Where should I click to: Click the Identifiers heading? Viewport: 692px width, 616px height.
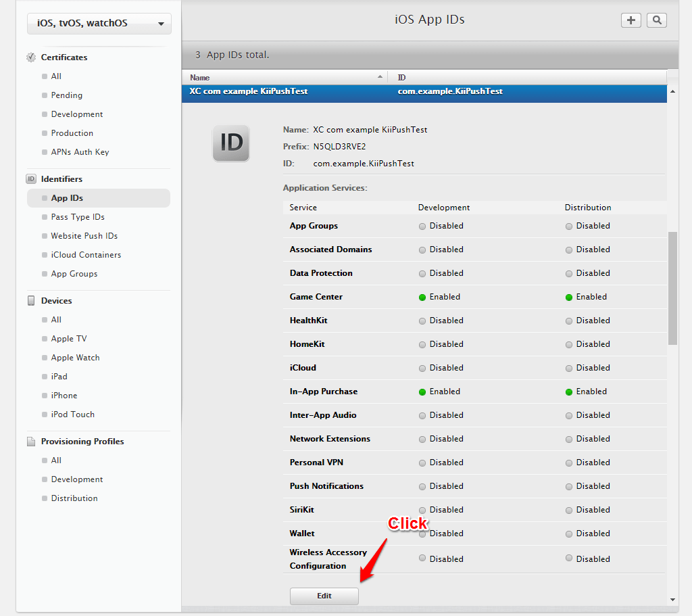[61, 179]
